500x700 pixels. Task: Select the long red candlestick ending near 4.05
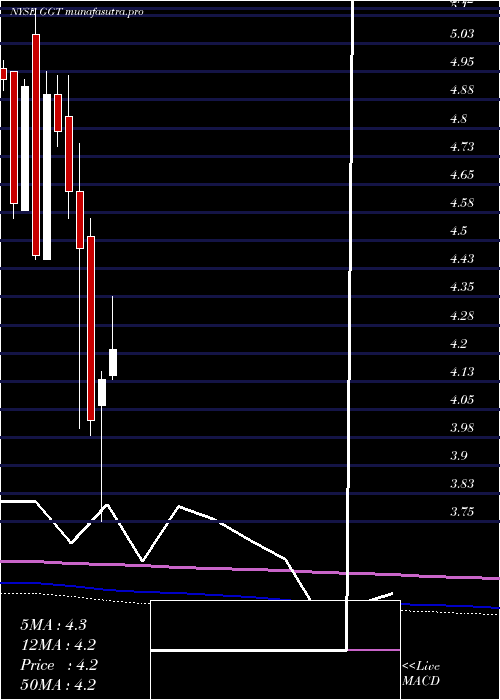(x=91, y=327)
